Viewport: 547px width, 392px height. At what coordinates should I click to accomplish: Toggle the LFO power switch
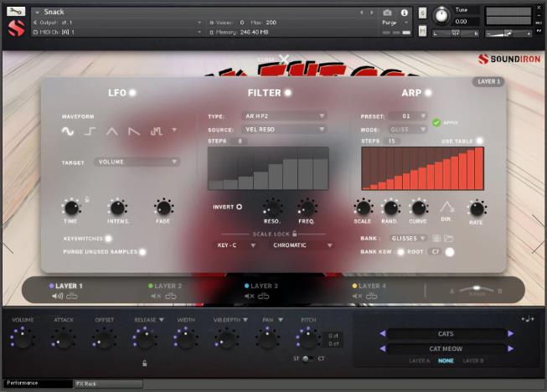pyautogui.click(x=132, y=93)
